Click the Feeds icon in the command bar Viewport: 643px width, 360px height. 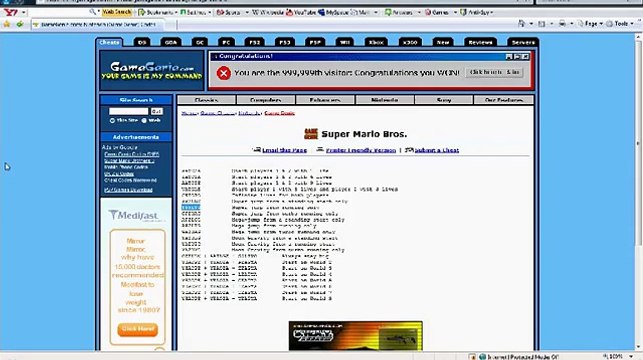(542, 24)
